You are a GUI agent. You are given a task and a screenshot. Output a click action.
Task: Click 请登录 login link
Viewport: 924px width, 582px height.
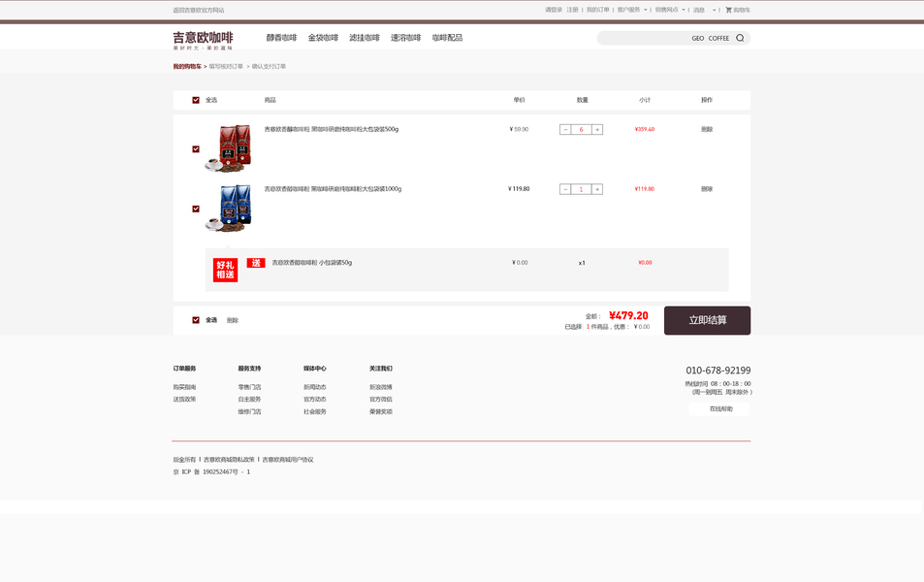[554, 10]
